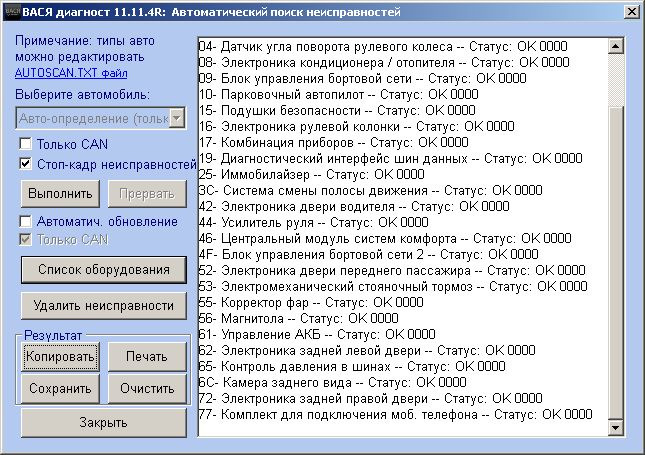
Task: Click the results list scrollbar thumb
Action: point(615,263)
